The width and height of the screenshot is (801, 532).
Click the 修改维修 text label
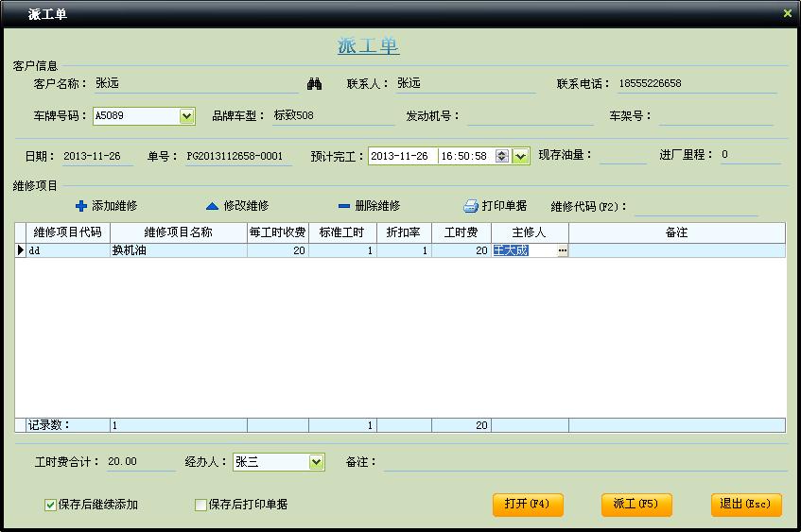tap(246, 206)
